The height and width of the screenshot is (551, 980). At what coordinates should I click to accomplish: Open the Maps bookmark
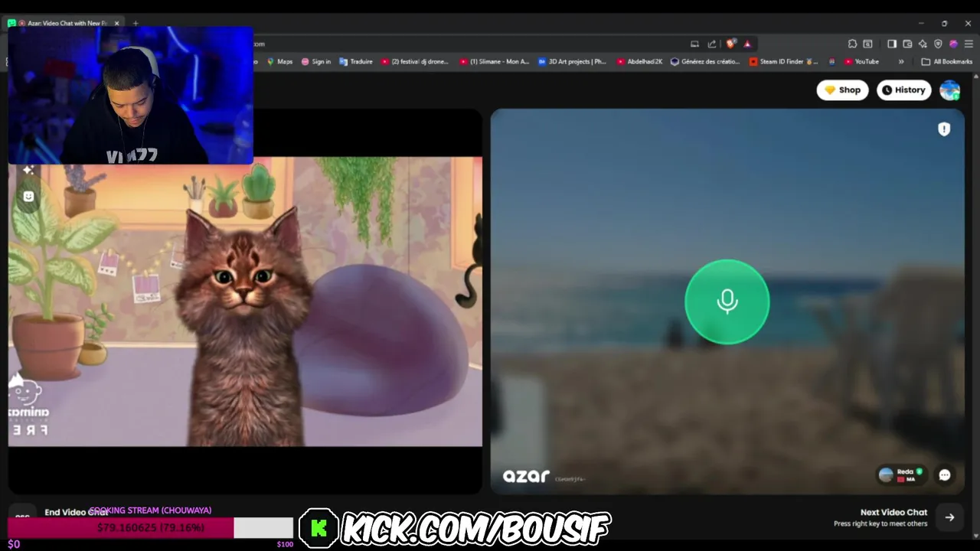[279, 61]
